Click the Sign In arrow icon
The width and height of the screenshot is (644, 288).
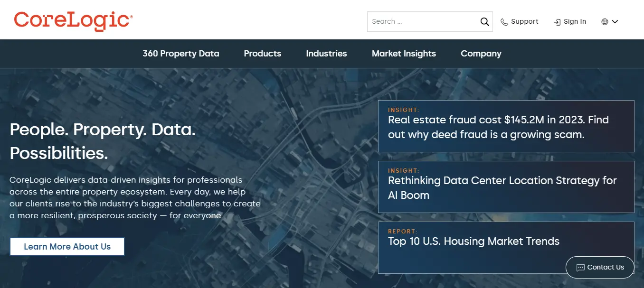point(557,22)
